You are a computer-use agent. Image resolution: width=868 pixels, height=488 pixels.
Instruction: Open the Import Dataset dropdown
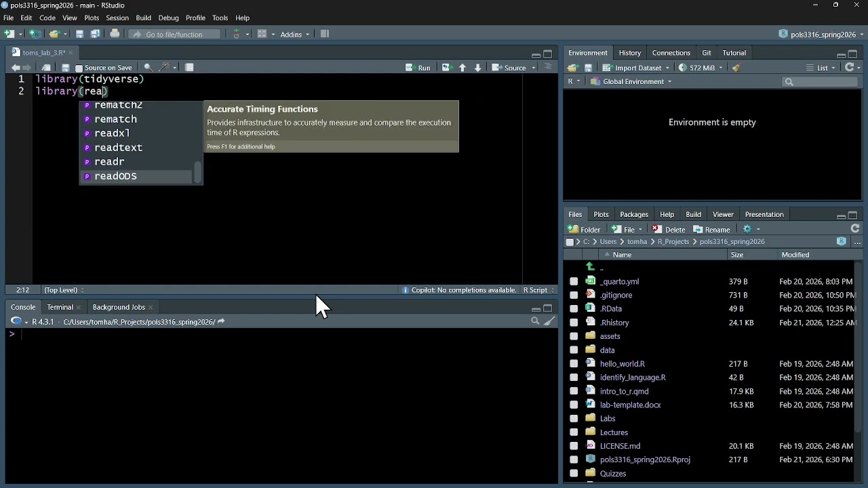(636, 68)
